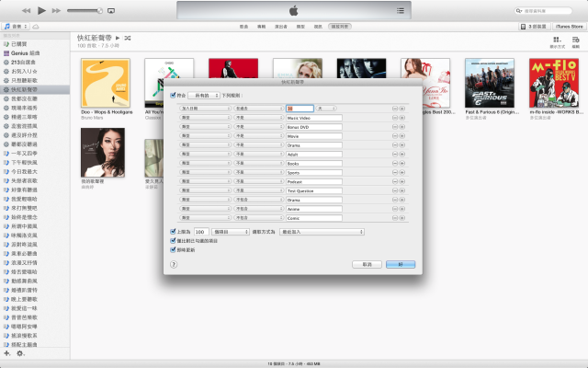Remove the Comic rule with minus icon

(x=395, y=218)
